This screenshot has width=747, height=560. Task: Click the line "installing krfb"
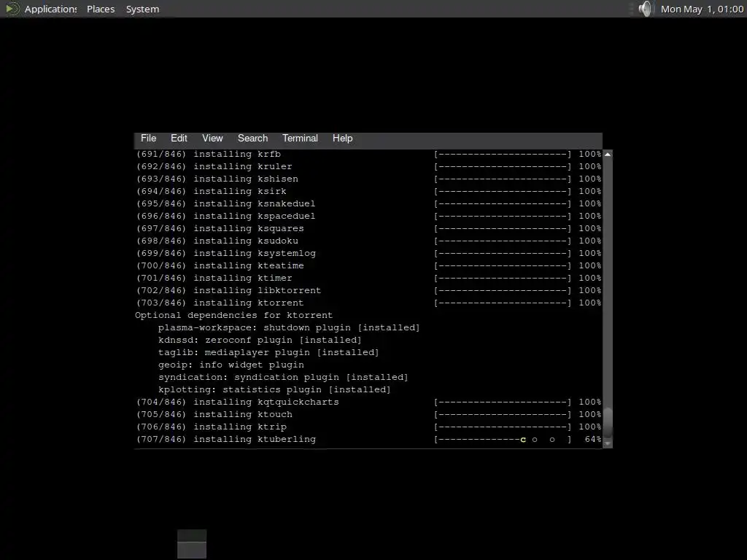point(368,154)
